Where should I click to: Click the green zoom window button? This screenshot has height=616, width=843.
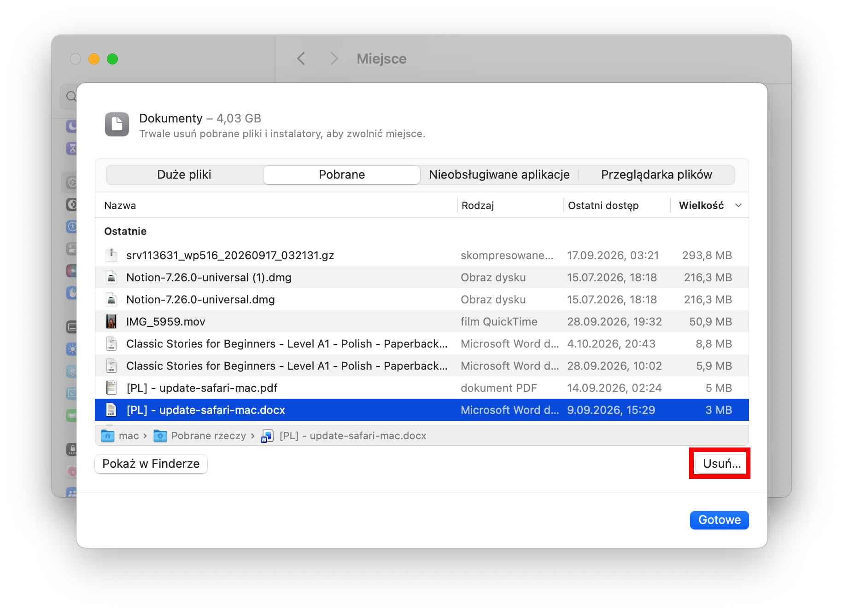pyautogui.click(x=112, y=59)
